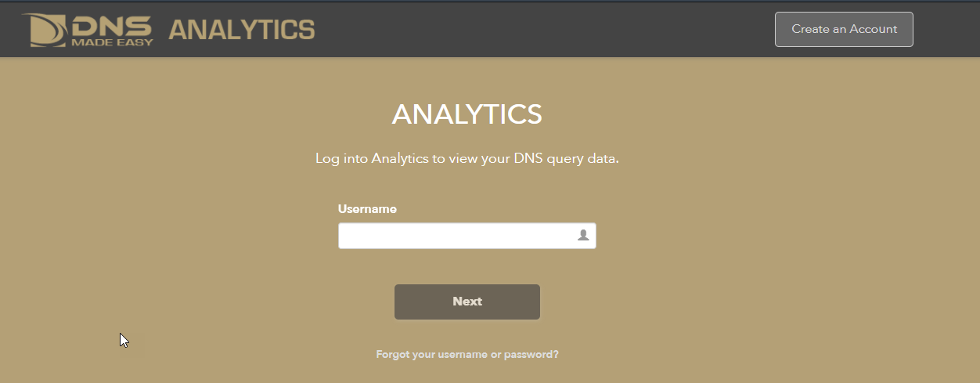Click the MADE EASY text under DNS

pyautogui.click(x=112, y=42)
